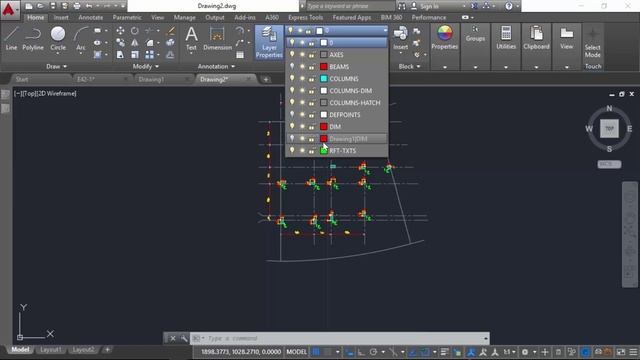The image size is (640, 360).
Task: Toggle BEAMS layer lightbulb visibility
Action: click(292, 67)
